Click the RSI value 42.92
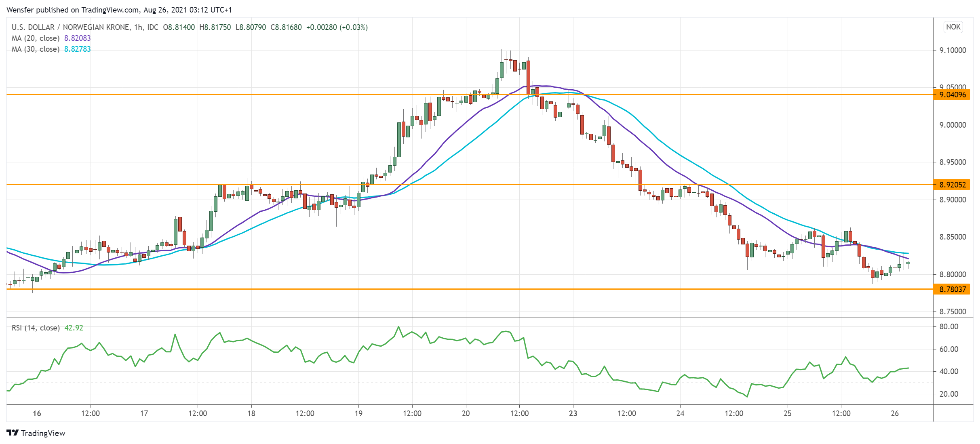The width and height of the screenshot is (980, 444). tap(74, 328)
